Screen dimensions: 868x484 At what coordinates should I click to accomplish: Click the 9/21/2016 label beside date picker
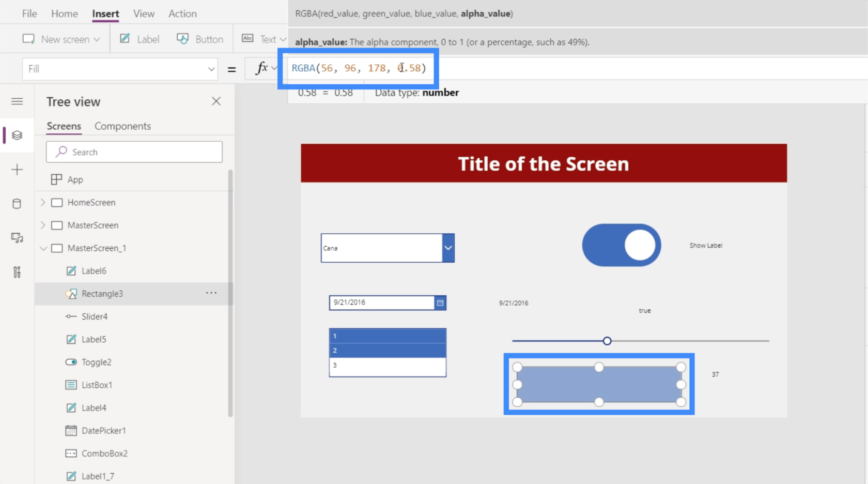pyautogui.click(x=514, y=303)
